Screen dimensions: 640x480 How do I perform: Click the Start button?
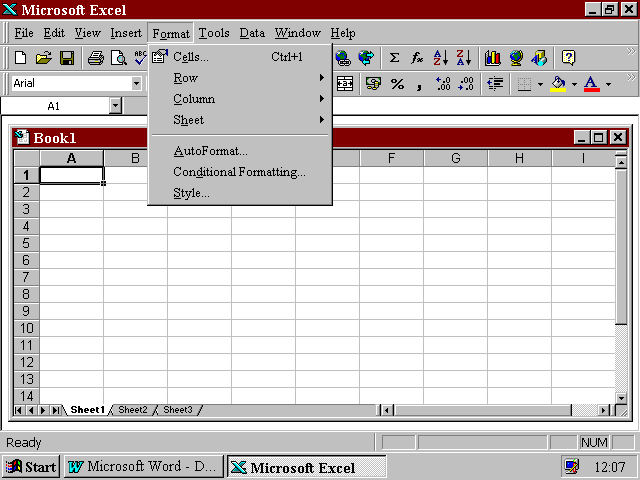click(x=31, y=467)
